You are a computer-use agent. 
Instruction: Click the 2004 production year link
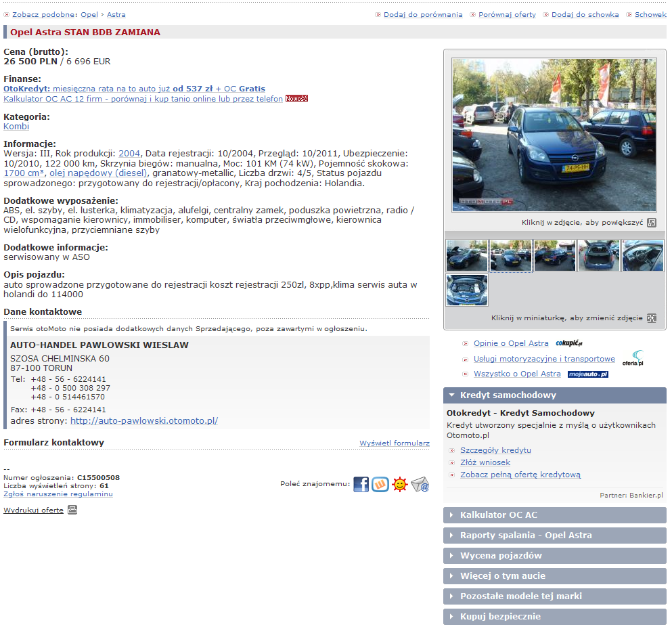point(129,154)
